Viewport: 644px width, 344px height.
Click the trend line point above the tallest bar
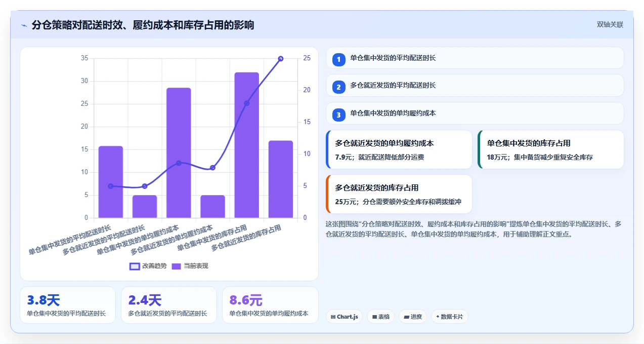pyautogui.click(x=246, y=103)
